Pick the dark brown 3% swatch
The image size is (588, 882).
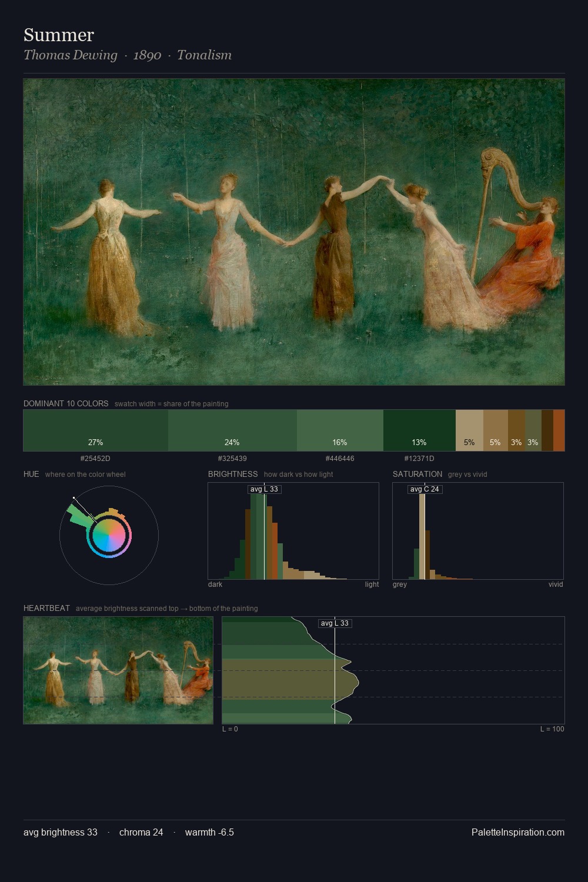coord(516,430)
